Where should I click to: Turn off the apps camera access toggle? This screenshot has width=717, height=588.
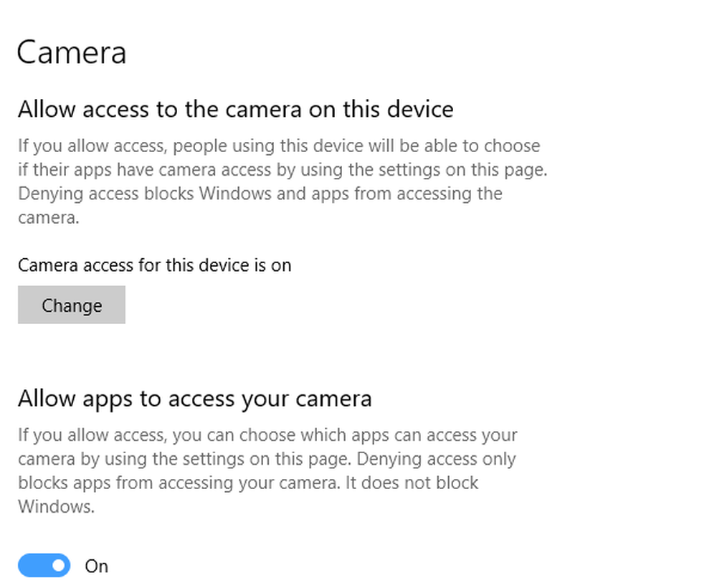(44, 566)
